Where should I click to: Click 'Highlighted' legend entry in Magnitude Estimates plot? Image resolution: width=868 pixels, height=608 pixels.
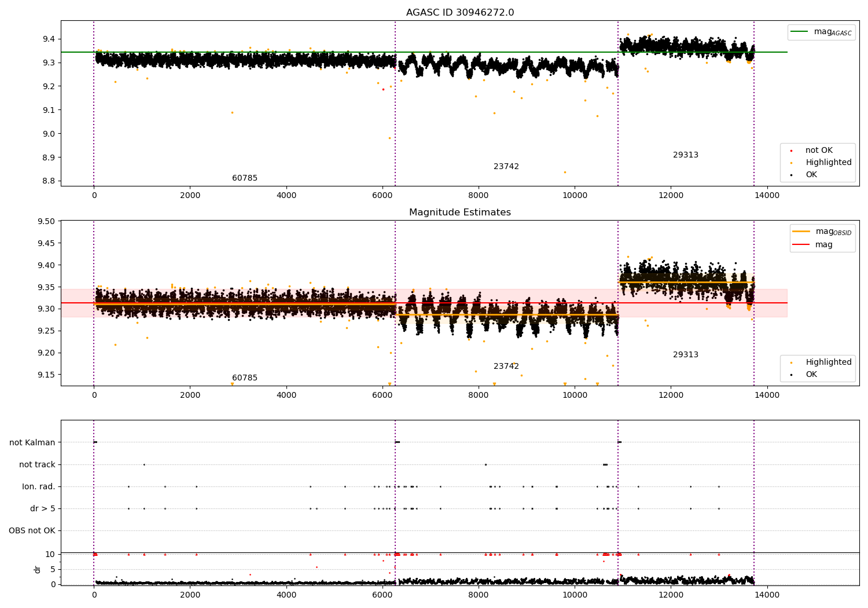click(829, 362)
